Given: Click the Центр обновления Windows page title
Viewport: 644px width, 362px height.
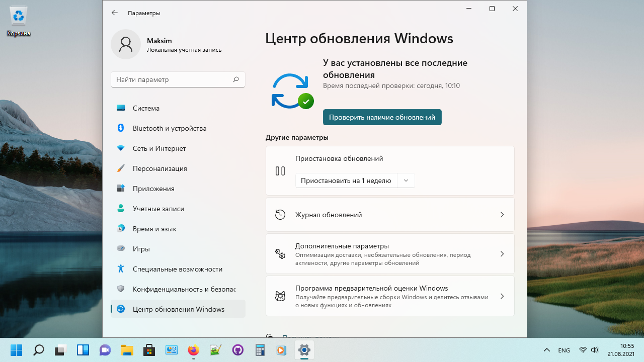Looking at the screenshot, I should (x=359, y=39).
